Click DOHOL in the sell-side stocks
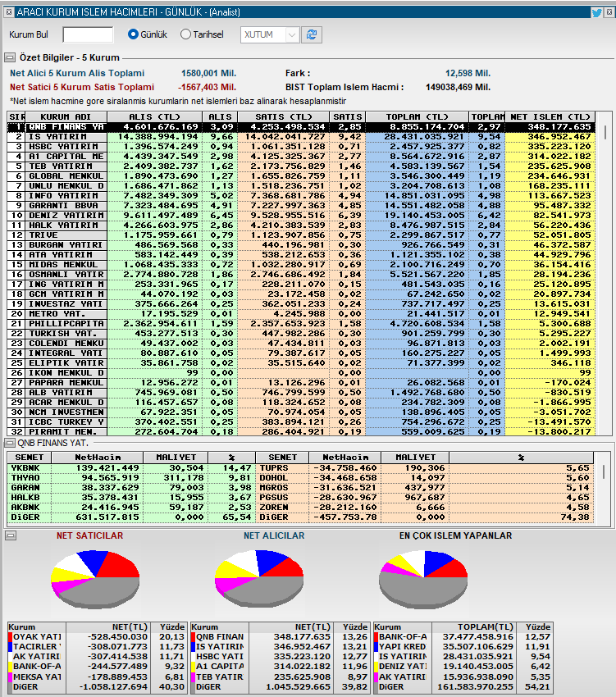Image resolution: width=616 pixels, height=697 pixels. click(274, 478)
